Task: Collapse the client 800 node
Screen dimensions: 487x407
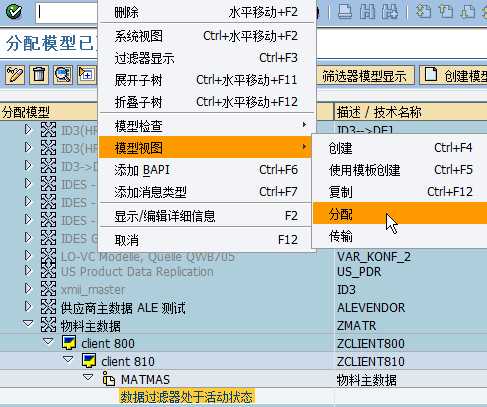Action: click(48, 341)
